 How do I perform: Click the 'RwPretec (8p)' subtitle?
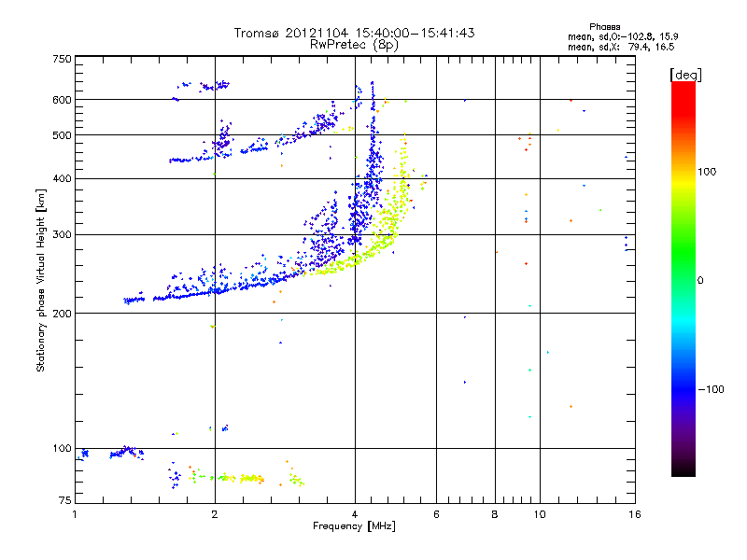[x=354, y=45]
